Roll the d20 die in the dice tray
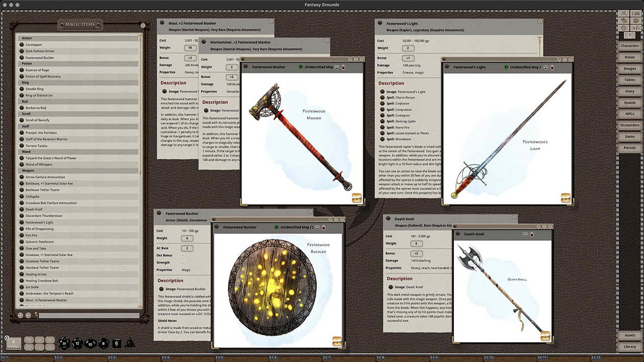Image resolution: width=644 pixels, height=362 pixels. [x=64, y=343]
